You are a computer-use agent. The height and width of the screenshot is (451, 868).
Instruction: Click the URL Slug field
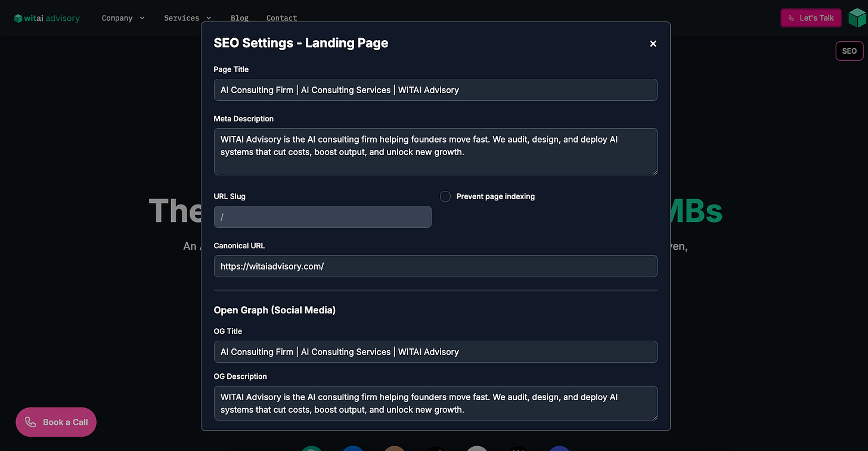(x=323, y=217)
